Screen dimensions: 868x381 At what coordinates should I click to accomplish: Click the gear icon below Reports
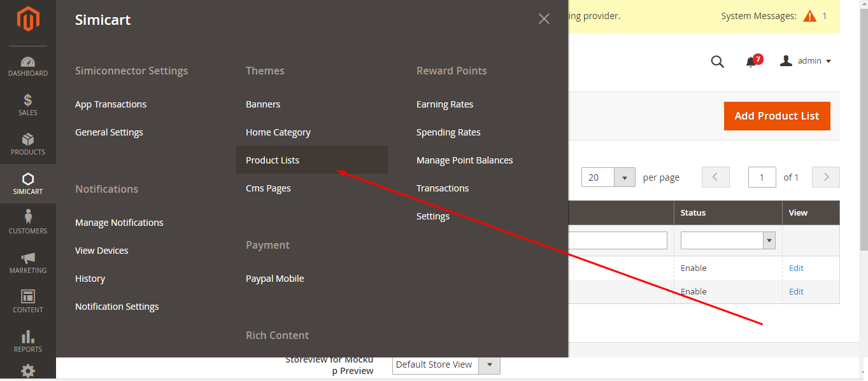pos(28,371)
